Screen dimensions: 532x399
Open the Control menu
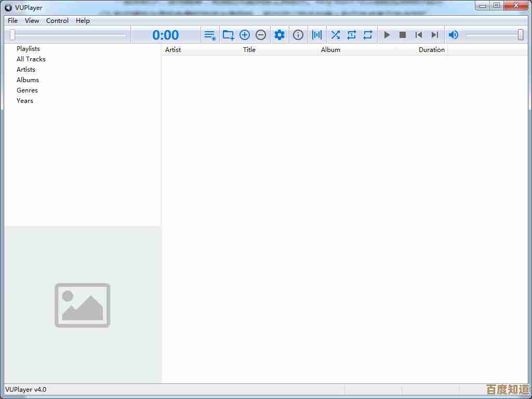click(x=57, y=21)
